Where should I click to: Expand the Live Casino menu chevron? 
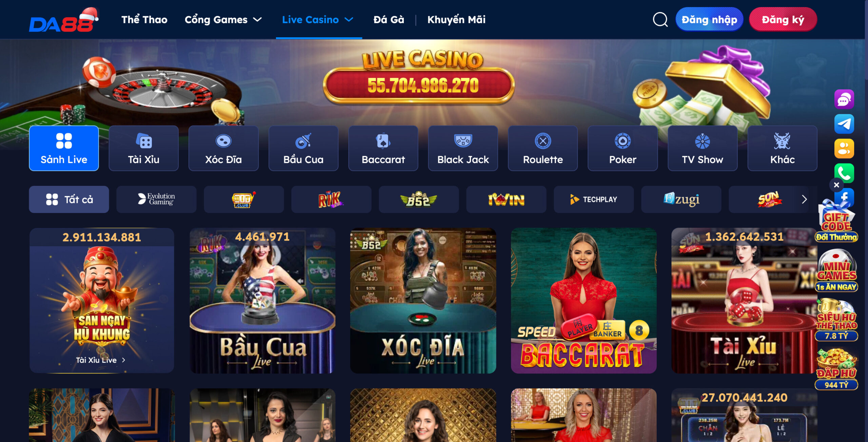click(349, 20)
